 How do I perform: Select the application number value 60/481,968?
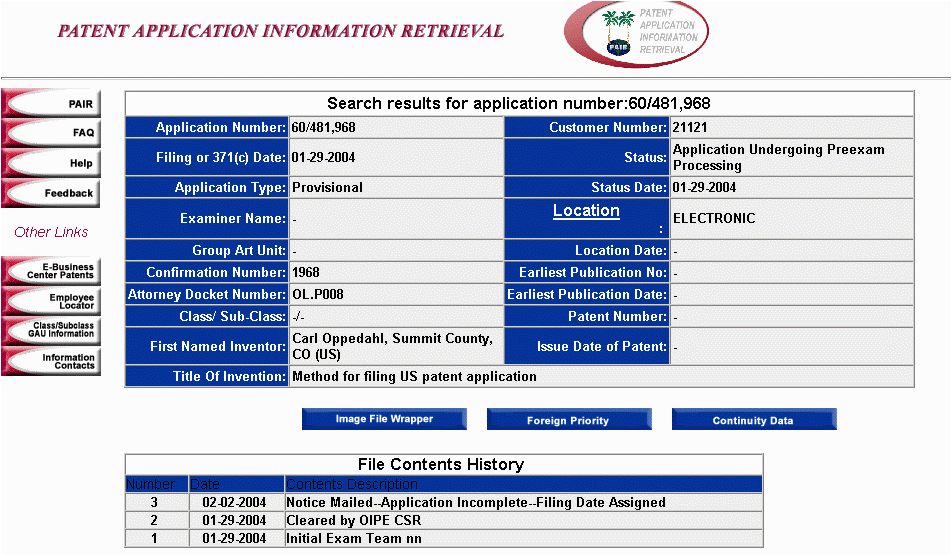(x=323, y=128)
